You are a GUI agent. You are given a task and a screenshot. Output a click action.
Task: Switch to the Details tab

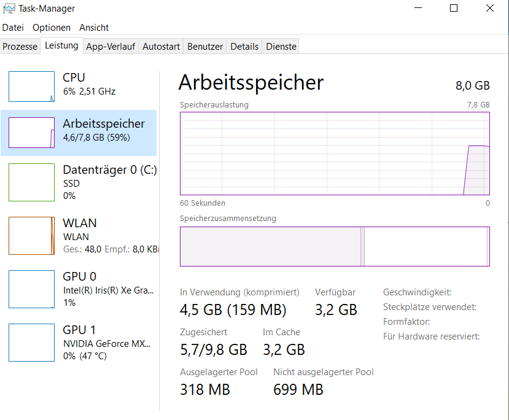tap(244, 47)
